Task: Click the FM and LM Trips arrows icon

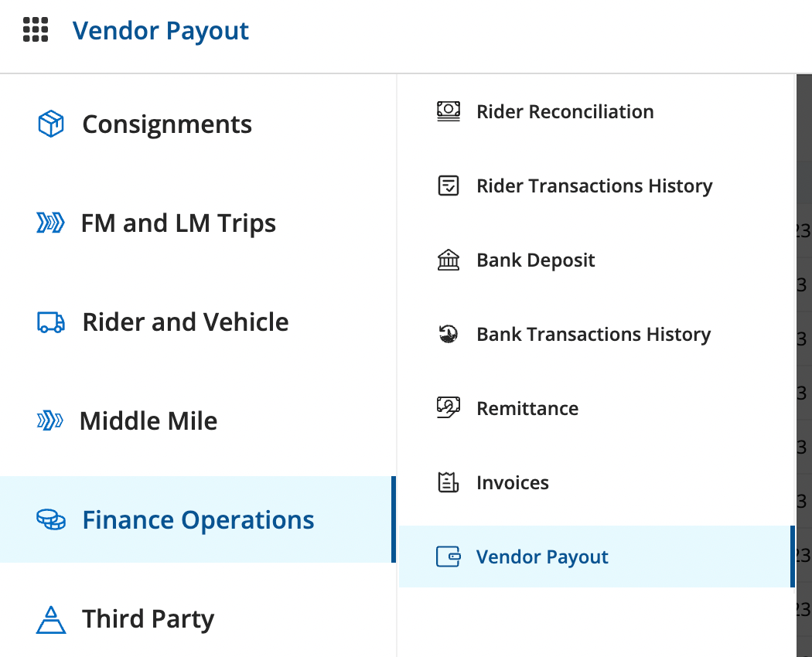Action: pyautogui.click(x=50, y=223)
